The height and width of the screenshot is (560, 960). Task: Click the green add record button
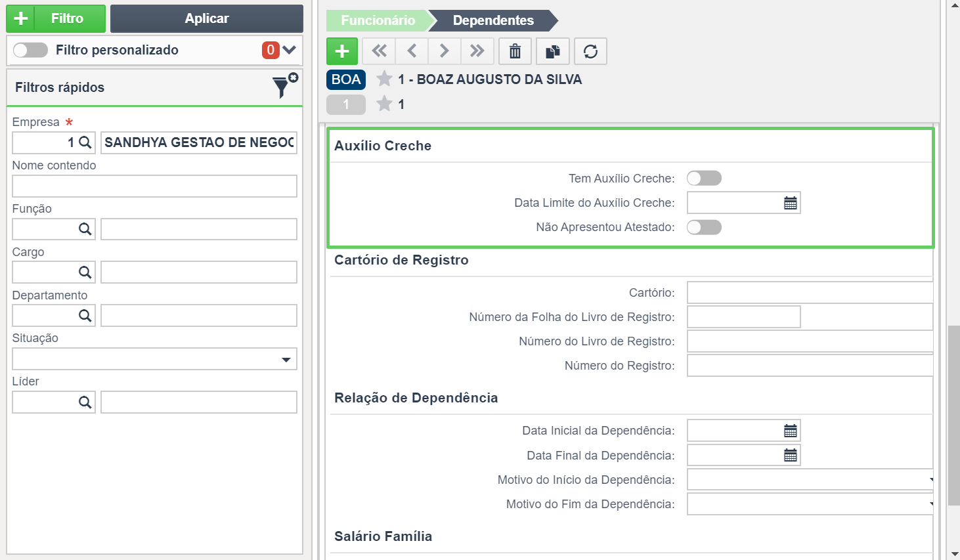tap(342, 51)
